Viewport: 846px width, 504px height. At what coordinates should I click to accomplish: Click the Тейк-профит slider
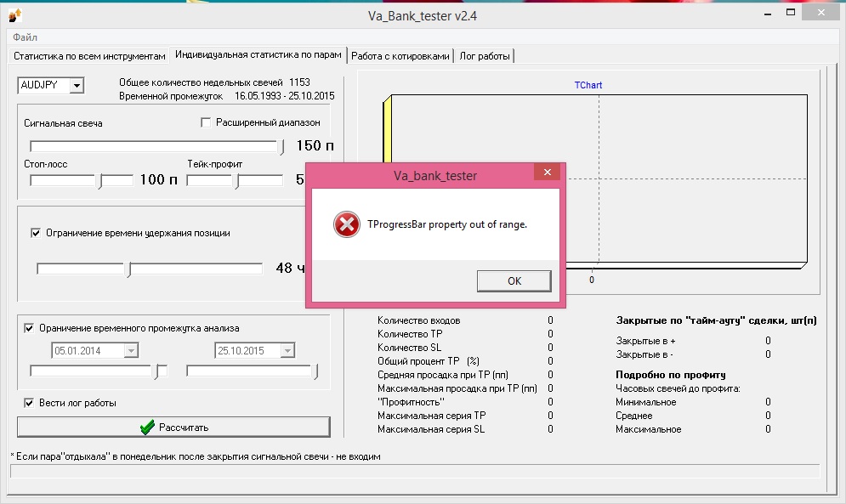click(235, 180)
